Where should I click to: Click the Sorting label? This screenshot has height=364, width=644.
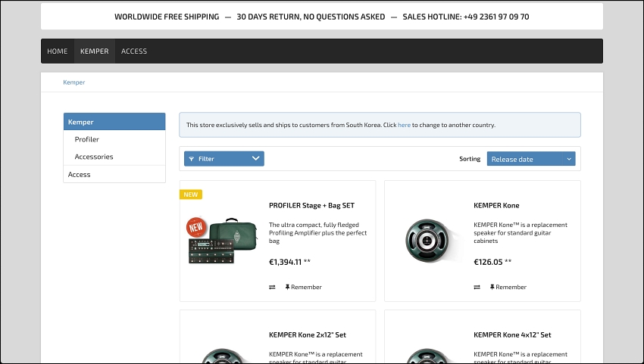(x=470, y=159)
